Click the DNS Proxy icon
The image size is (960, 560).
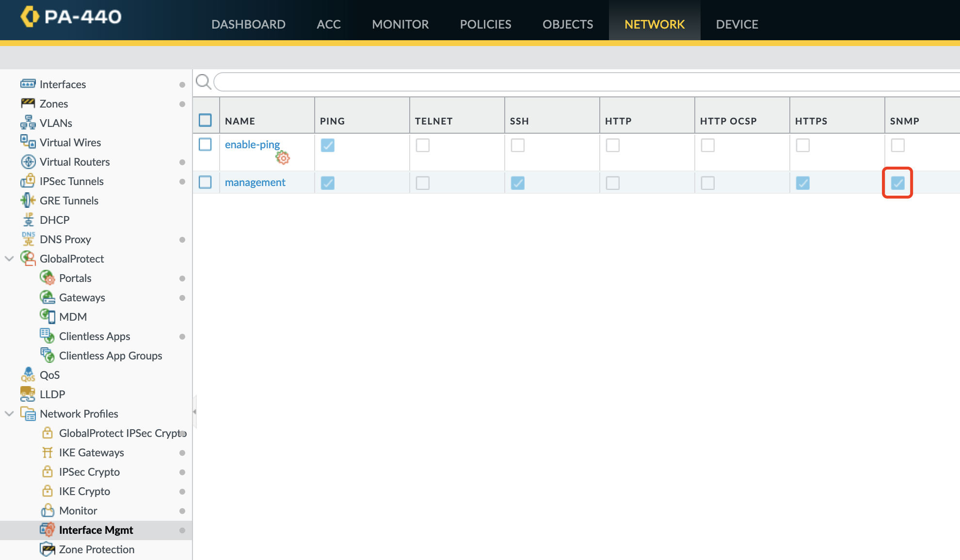28,239
